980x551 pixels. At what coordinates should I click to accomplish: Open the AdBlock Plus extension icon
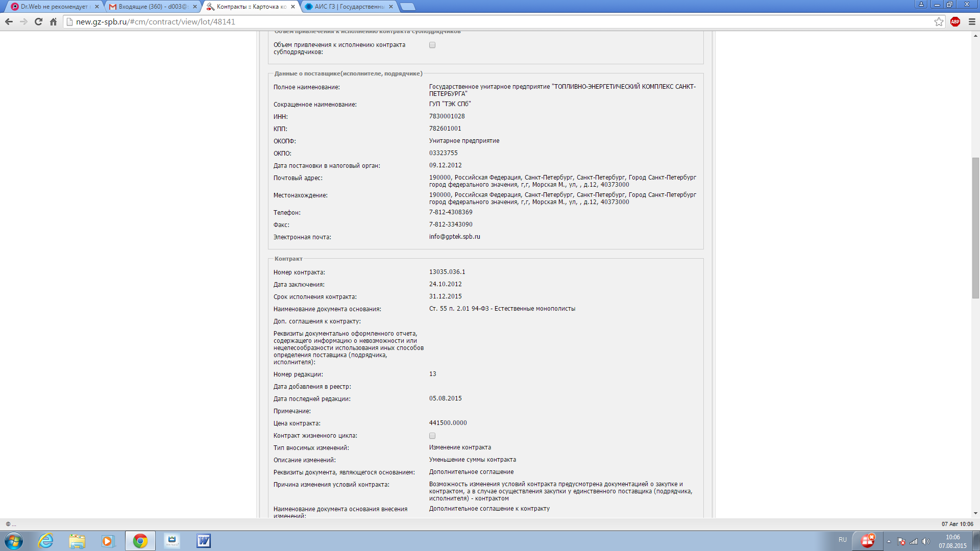point(955,21)
